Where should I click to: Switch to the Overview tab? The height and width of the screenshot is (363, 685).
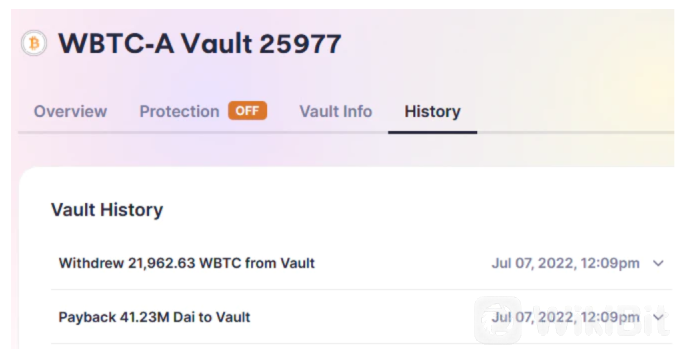click(x=70, y=111)
